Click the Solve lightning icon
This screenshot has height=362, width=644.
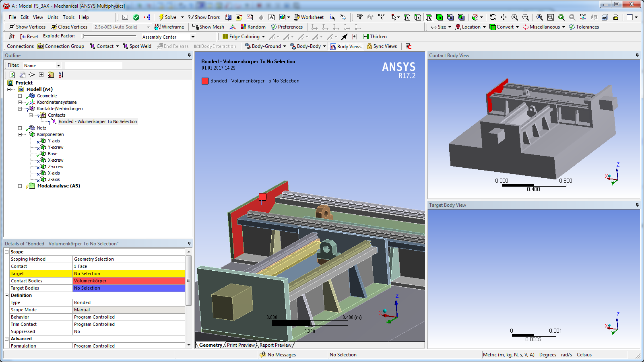[x=161, y=17]
